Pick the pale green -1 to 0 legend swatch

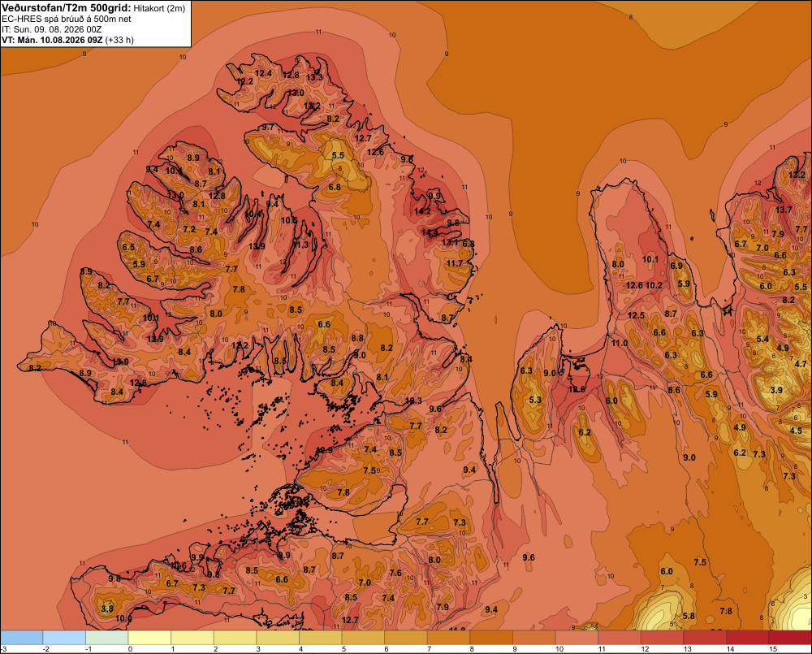click(x=107, y=638)
